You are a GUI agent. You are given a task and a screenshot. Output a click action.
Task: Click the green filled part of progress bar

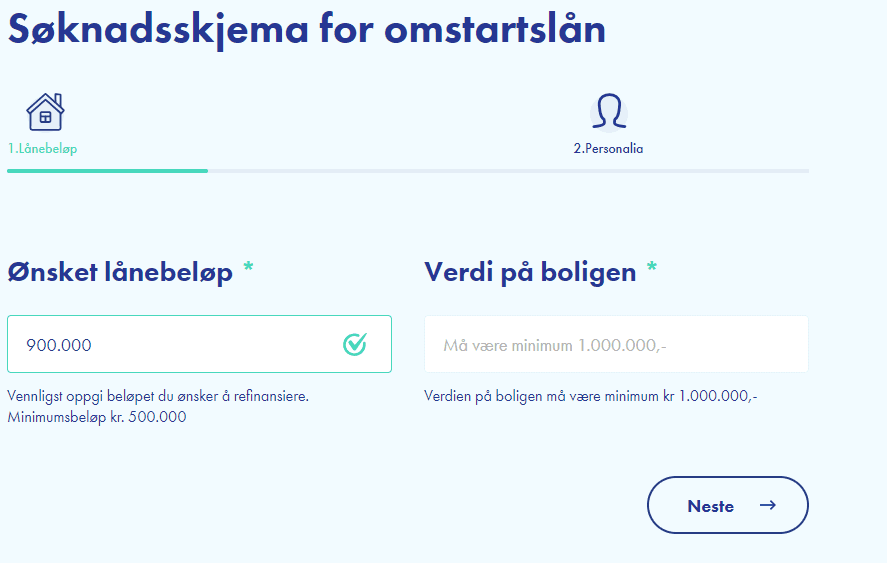pyautogui.click(x=107, y=171)
